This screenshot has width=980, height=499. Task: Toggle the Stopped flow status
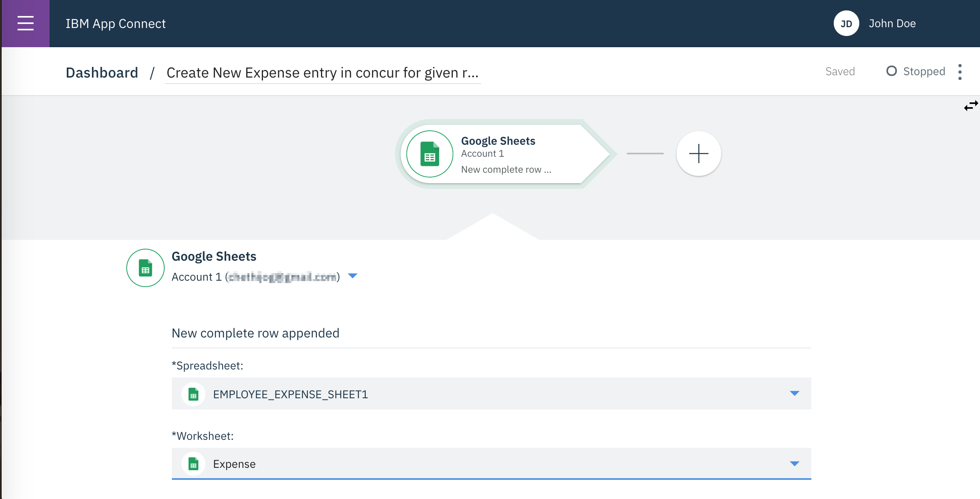(916, 71)
